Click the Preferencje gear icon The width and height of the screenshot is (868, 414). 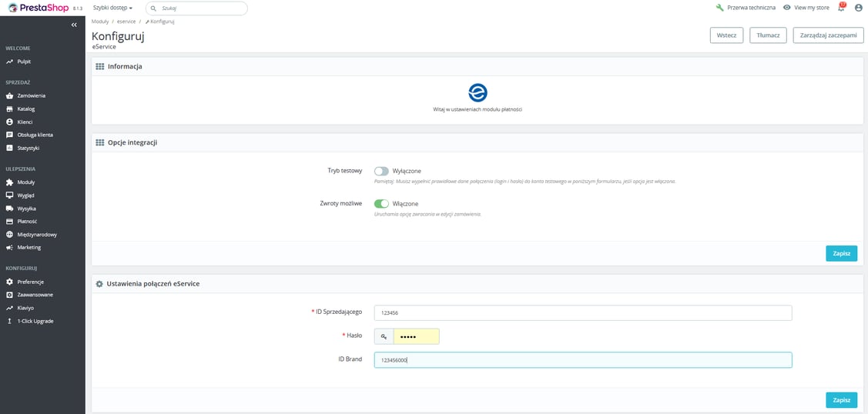[x=9, y=282]
